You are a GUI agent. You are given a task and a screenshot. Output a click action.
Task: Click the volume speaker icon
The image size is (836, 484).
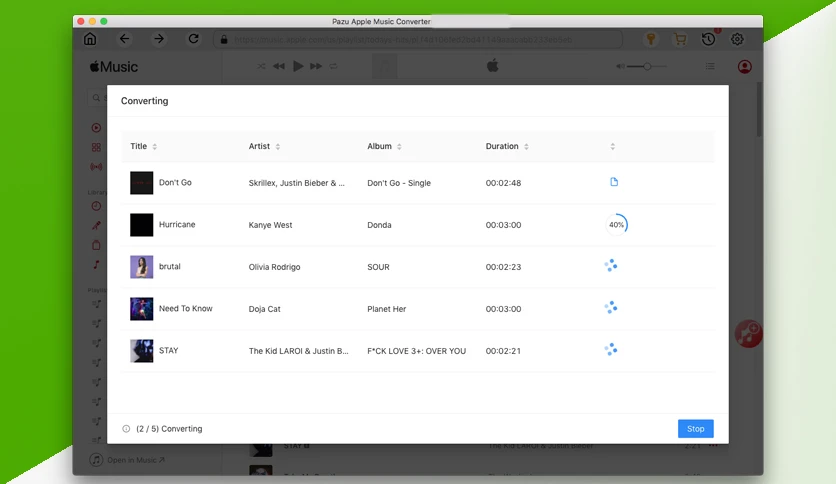tap(620, 67)
